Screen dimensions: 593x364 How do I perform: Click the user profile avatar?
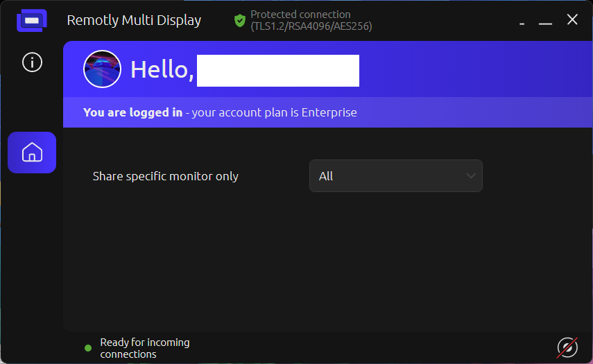pos(102,69)
